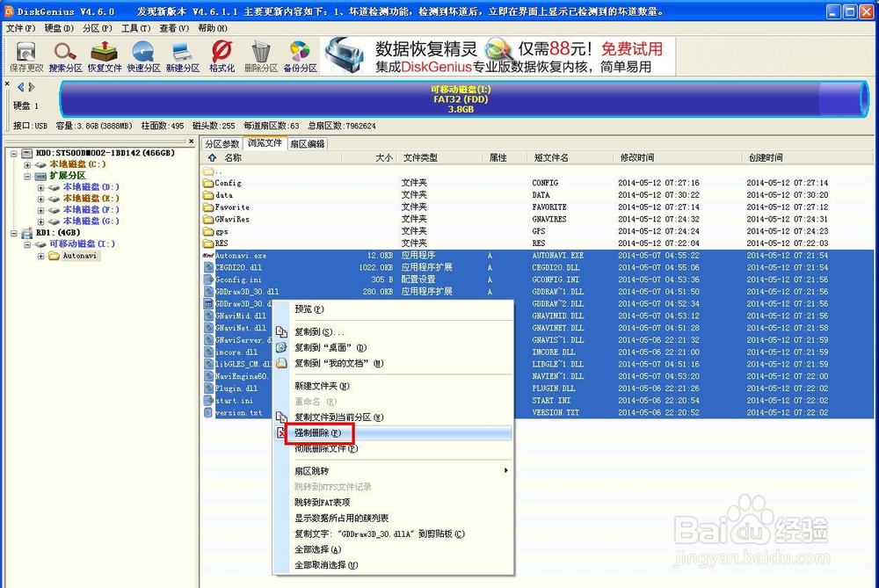Select the removable disk FAT32 partition bar
The width and height of the screenshot is (879, 588).
click(463, 99)
